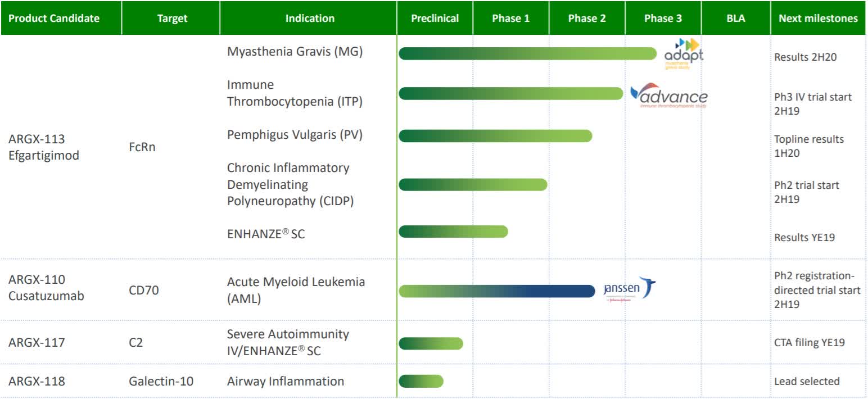Click the Topline results 1H20 milestone

(x=809, y=146)
